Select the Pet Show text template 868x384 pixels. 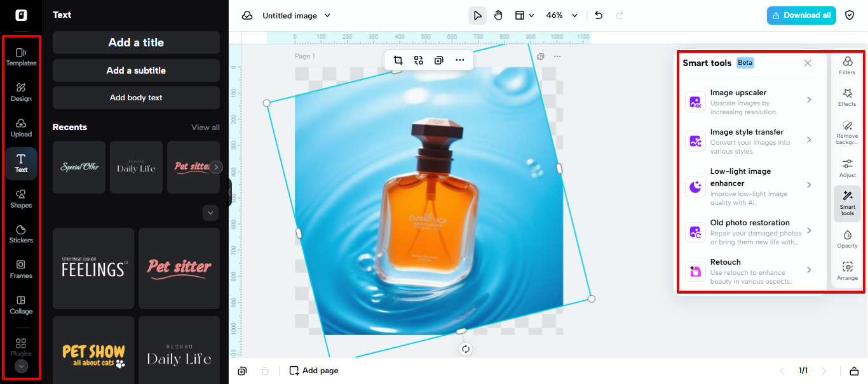point(93,355)
